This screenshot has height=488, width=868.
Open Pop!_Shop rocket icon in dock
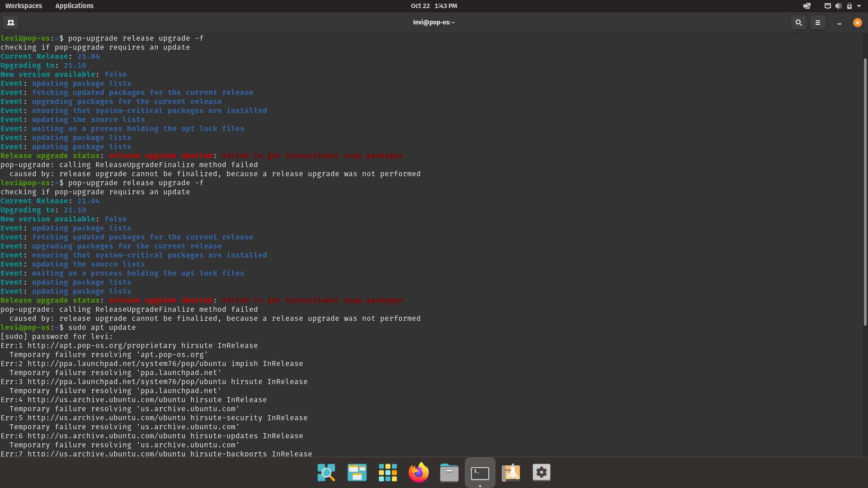511,473
